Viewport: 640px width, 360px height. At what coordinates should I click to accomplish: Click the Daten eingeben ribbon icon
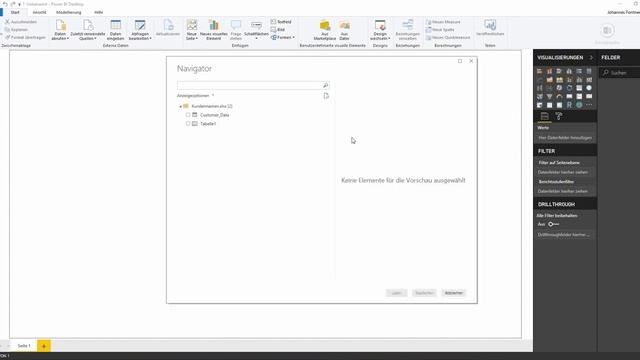116,29
